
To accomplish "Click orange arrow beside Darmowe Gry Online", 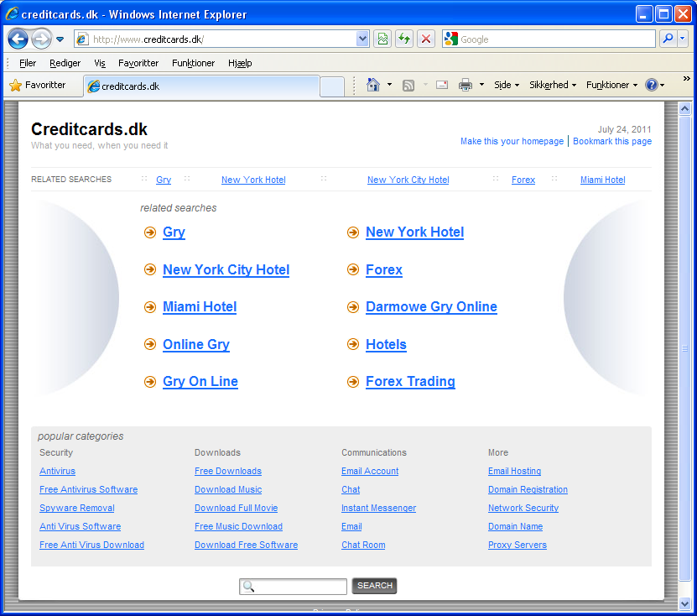I will 353,307.
